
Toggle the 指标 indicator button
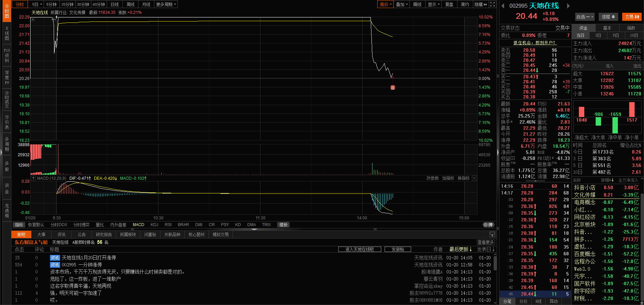click(19, 225)
